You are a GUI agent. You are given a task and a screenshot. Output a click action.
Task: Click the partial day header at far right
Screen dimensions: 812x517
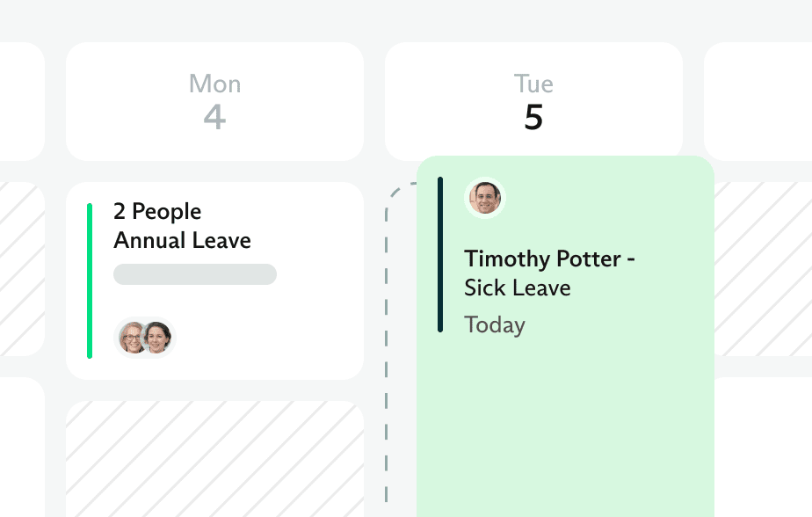pos(758,101)
